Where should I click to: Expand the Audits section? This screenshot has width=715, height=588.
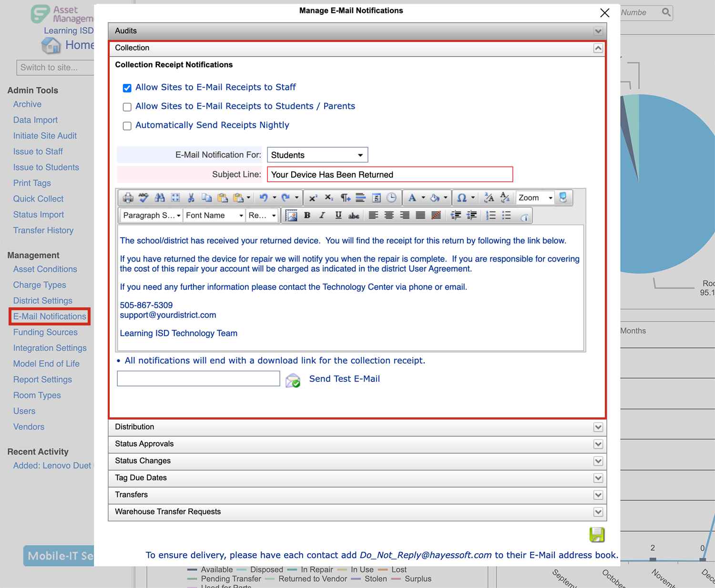pos(598,31)
